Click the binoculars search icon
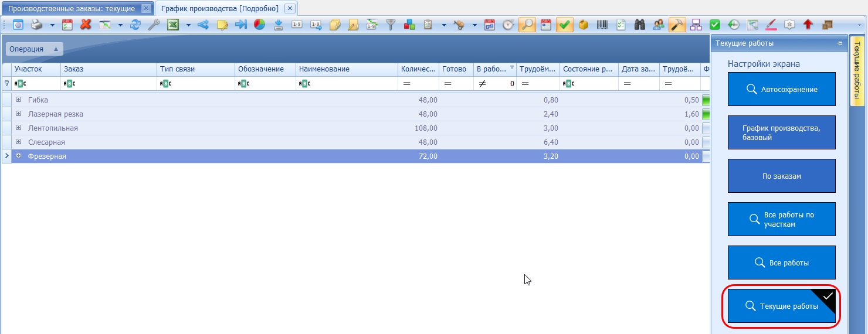 pos(640,25)
